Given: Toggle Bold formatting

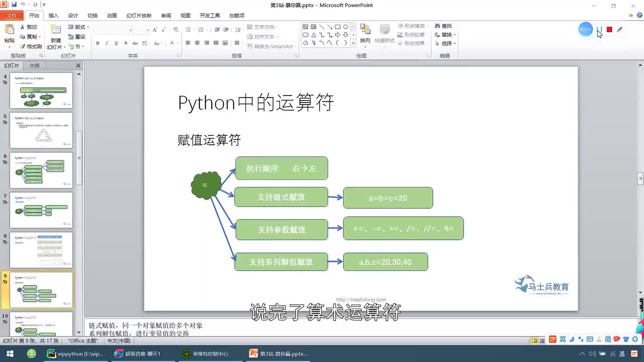Looking at the screenshot, I should point(98,43).
